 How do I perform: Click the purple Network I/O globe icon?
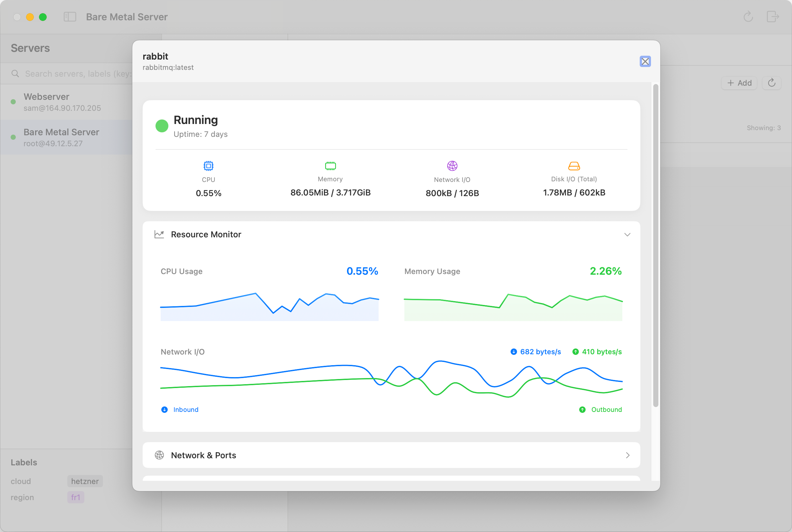pos(452,166)
